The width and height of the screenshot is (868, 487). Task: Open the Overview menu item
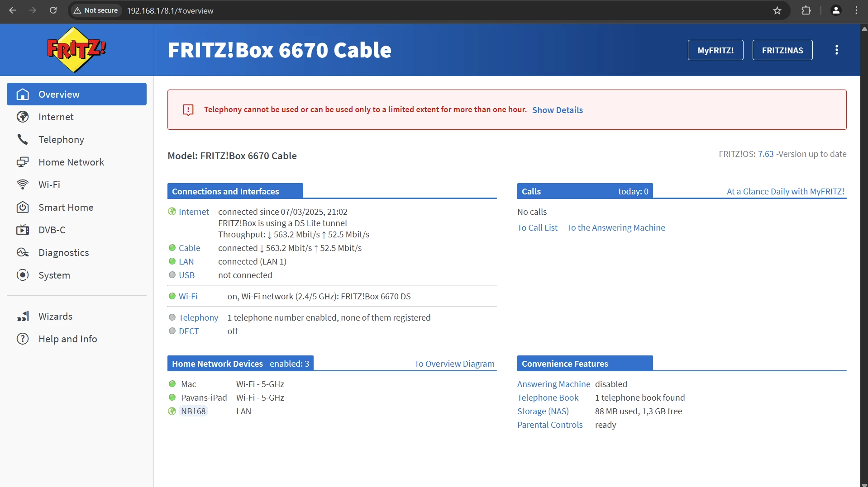[76, 94]
